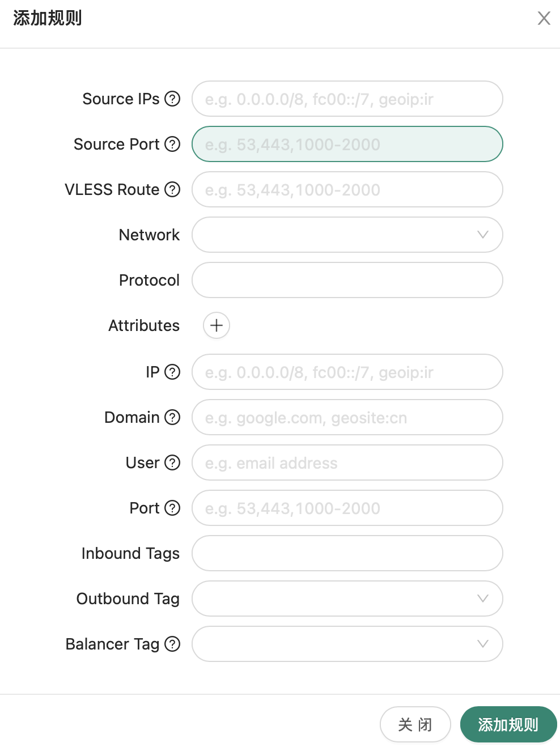Open the Network dropdown
Image resolution: width=560 pixels, height=747 pixels.
347,235
